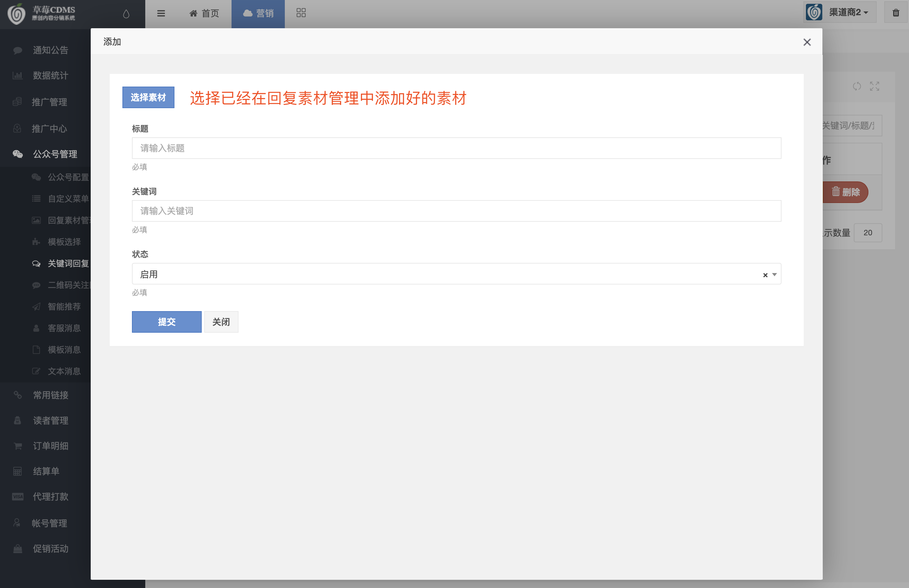This screenshot has height=588, width=909.
Task: Open 代理打款 in sidebar
Action: point(45,496)
